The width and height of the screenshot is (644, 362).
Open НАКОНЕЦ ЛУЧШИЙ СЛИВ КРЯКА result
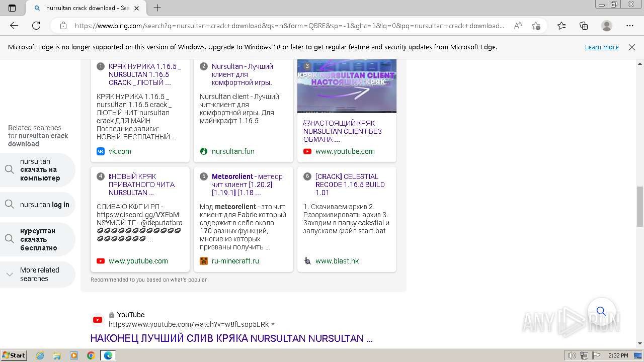click(x=231, y=338)
